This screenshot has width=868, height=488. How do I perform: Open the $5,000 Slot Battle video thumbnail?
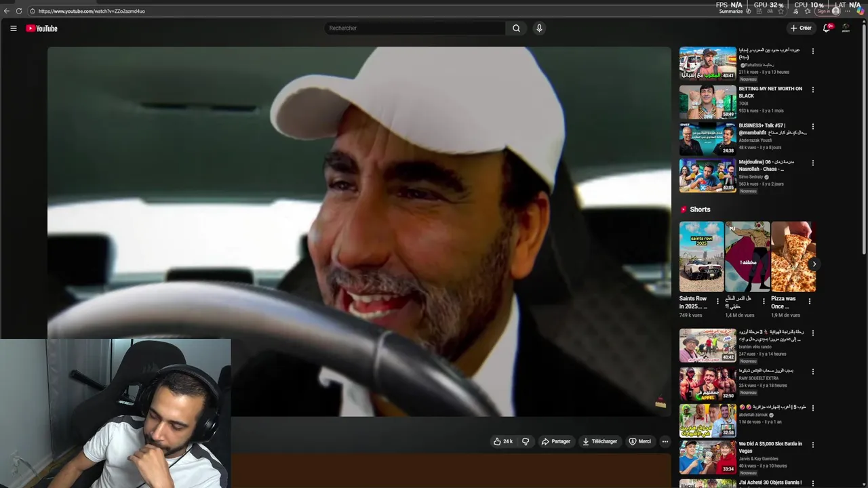click(x=707, y=457)
